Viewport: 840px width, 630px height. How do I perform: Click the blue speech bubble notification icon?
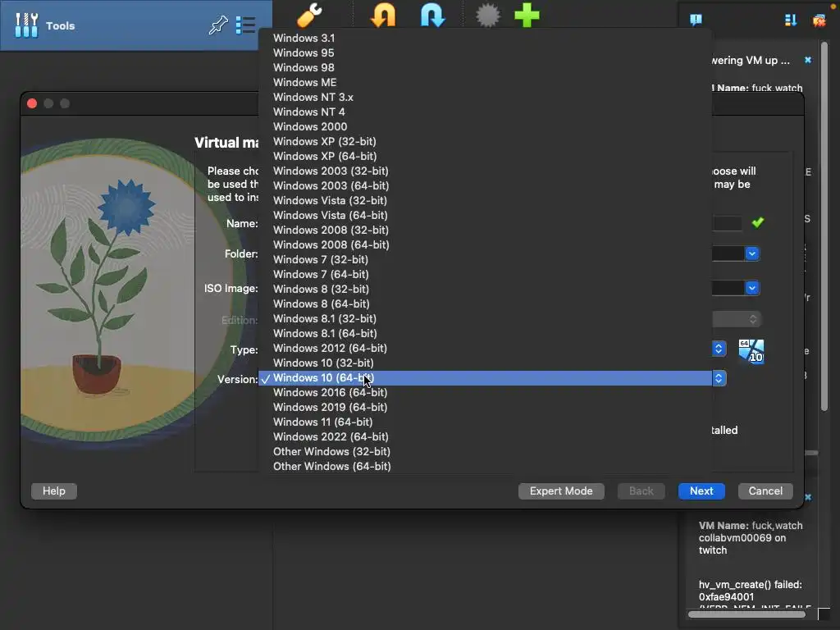coord(696,21)
